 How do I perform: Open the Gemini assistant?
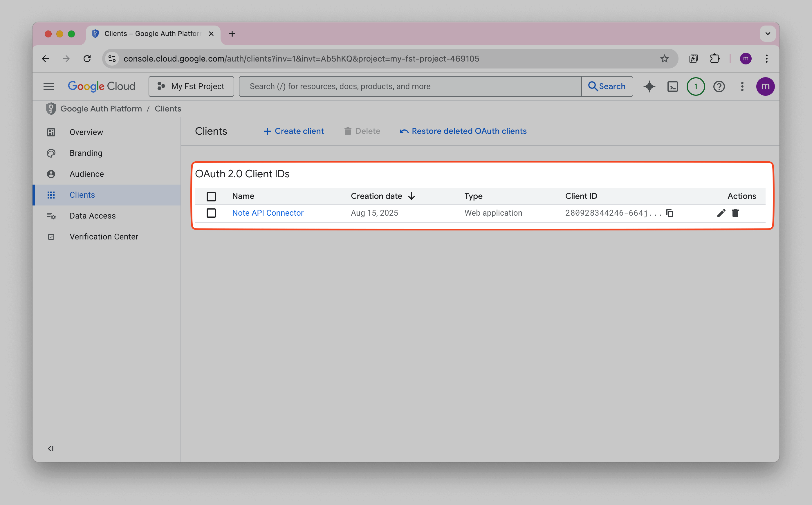(649, 86)
